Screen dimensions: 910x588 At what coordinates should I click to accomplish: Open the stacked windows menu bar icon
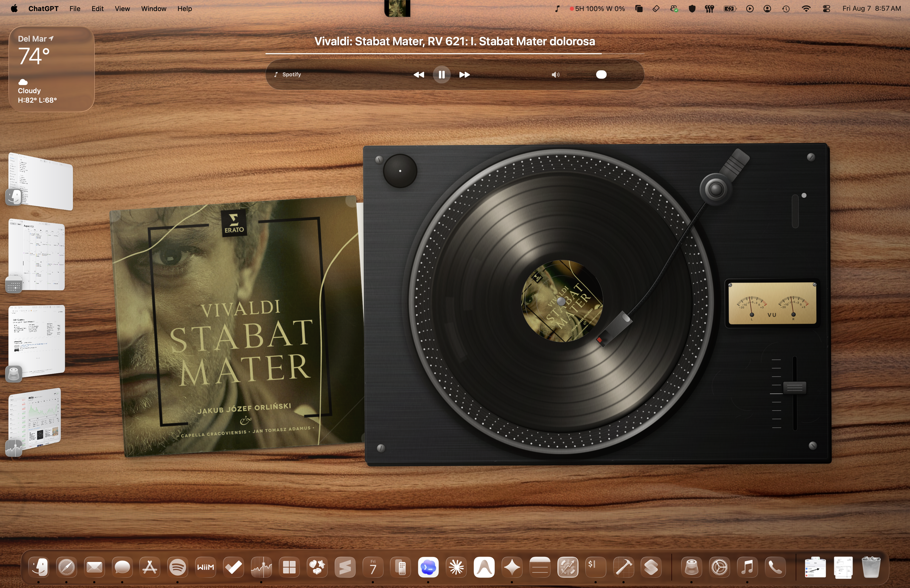639,8
